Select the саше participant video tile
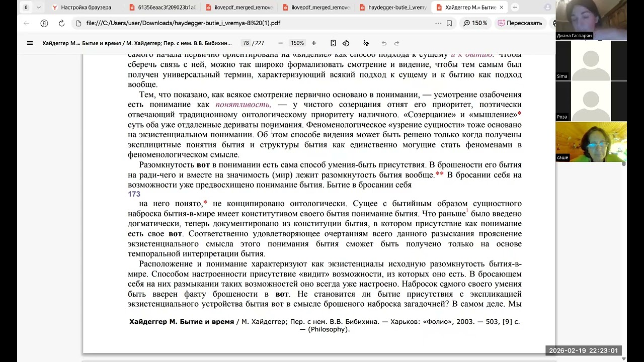Screen dimensions: 644x362 (x=591, y=142)
